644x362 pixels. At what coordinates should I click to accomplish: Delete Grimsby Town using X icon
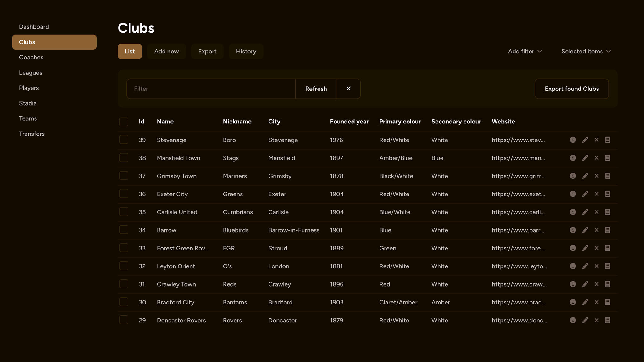pos(596,176)
